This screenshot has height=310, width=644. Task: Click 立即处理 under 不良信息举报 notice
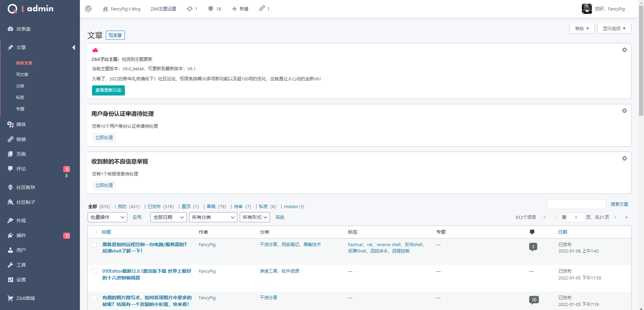pyautogui.click(x=104, y=186)
